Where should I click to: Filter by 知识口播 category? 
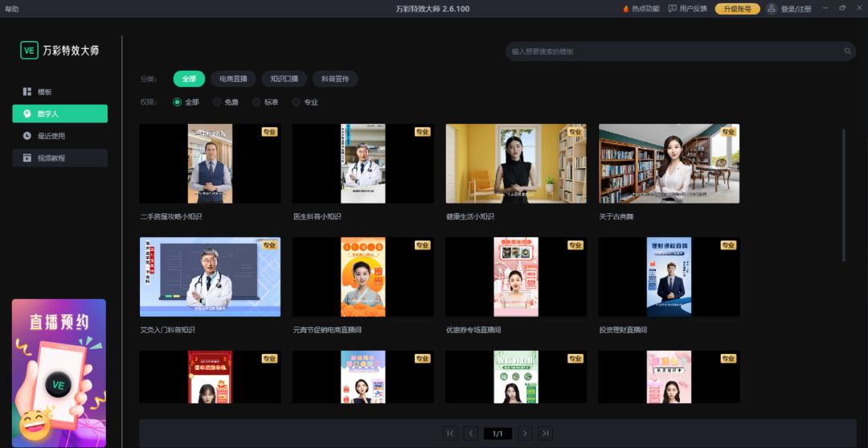[x=285, y=79]
